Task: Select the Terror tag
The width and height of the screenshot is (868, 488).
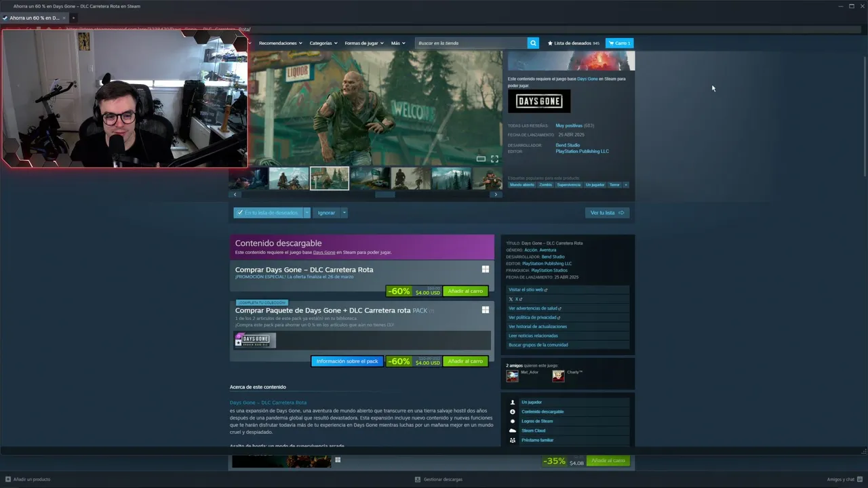Action: [614, 184]
